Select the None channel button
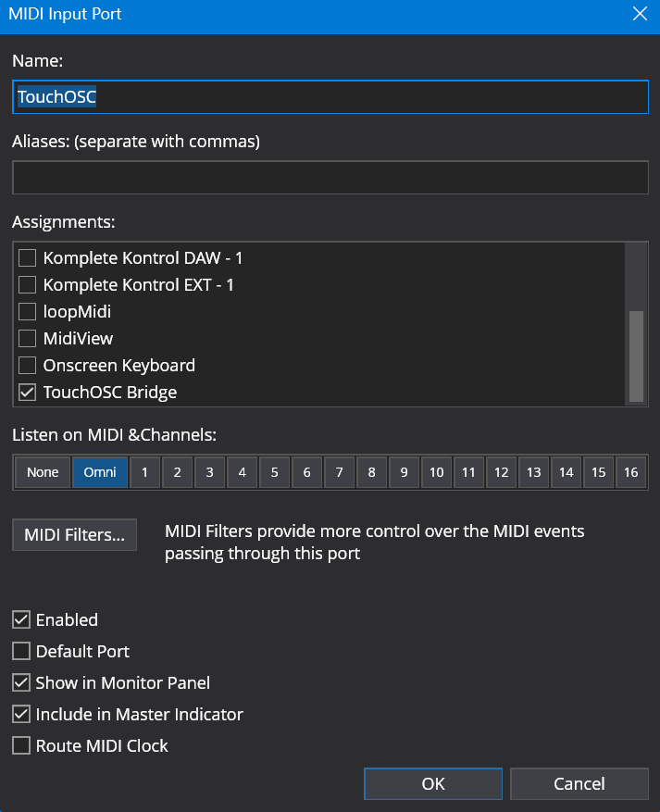Image resolution: width=660 pixels, height=812 pixels. tap(43, 472)
